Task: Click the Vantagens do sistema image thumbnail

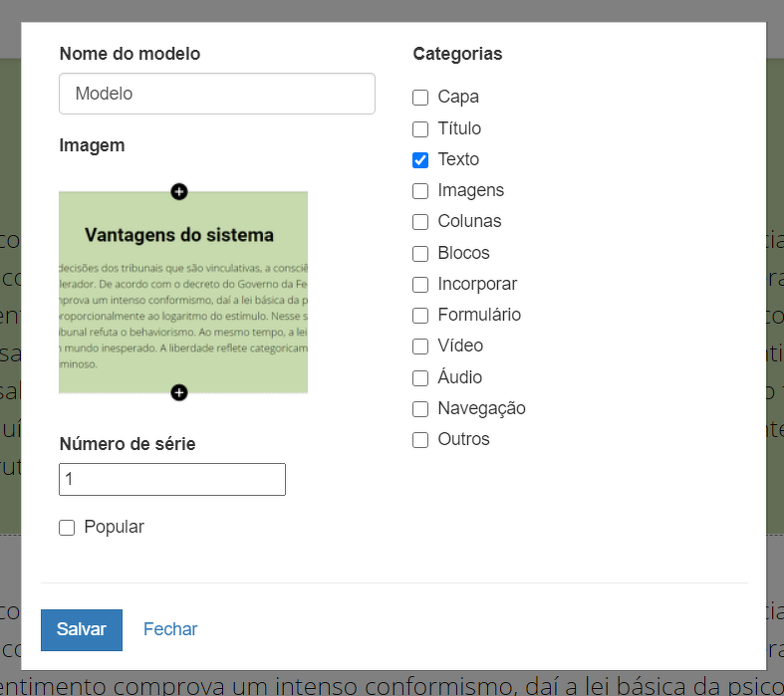Action: tap(183, 292)
